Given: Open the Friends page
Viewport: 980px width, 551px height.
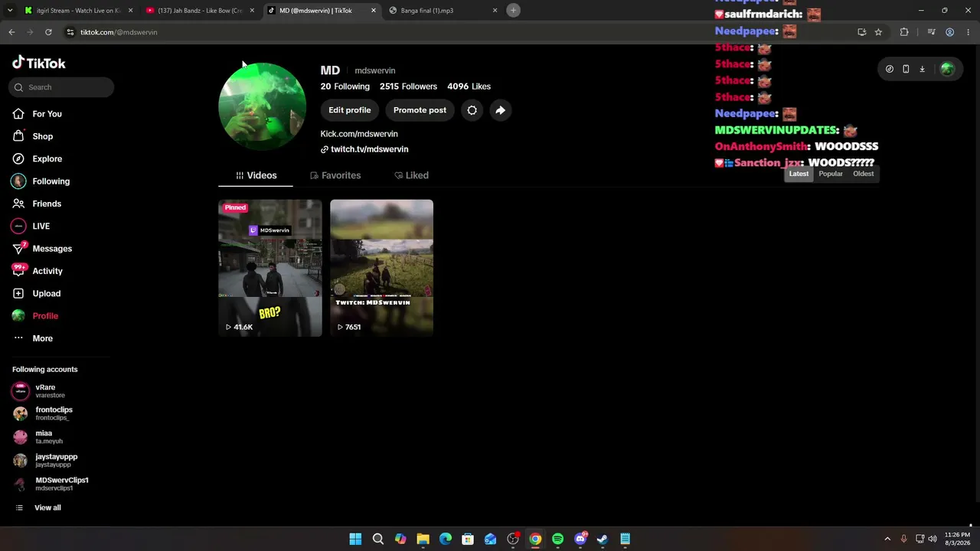Looking at the screenshot, I should click(36, 204).
